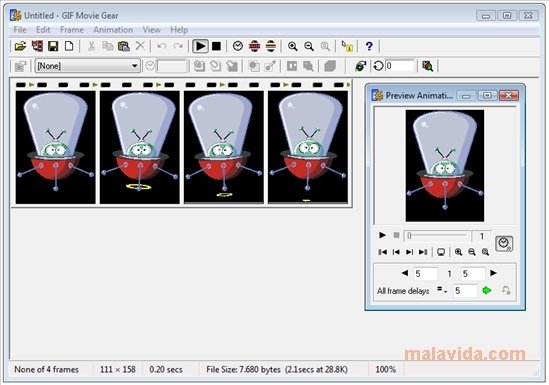
Task: Jump to first frame in Preview window
Action: (382, 252)
